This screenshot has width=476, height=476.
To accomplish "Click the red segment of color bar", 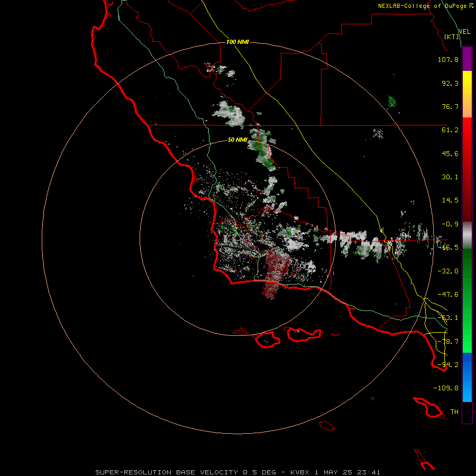I will tap(467, 169).
